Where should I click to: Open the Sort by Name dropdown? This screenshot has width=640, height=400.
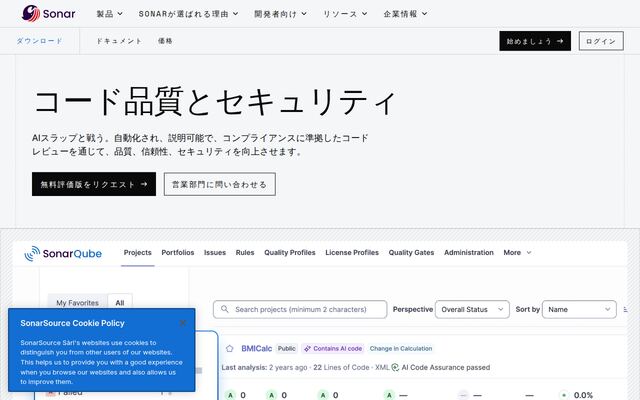[579, 309]
